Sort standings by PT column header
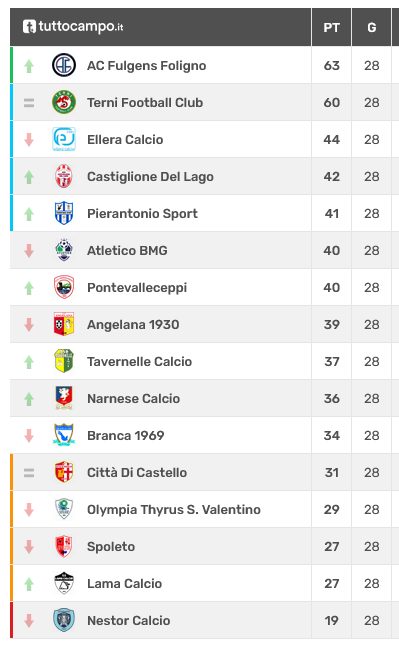399x647 pixels. (331, 27)
